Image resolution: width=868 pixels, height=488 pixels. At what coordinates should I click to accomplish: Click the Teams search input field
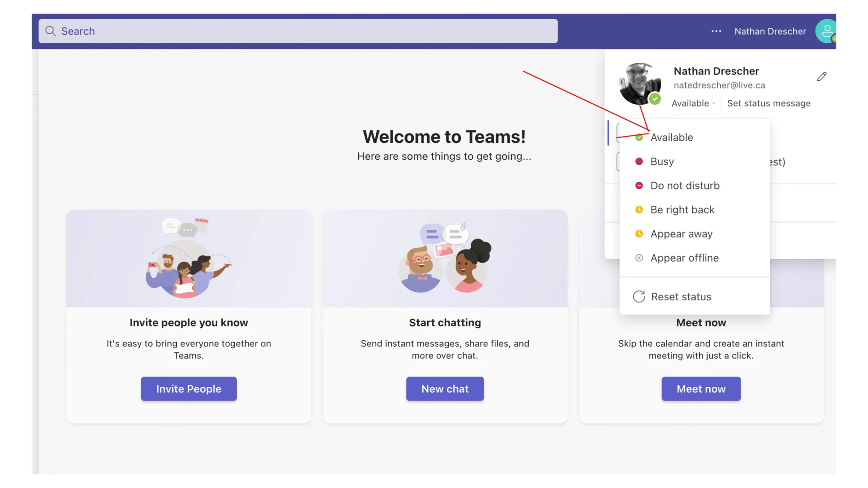[297, 30]
